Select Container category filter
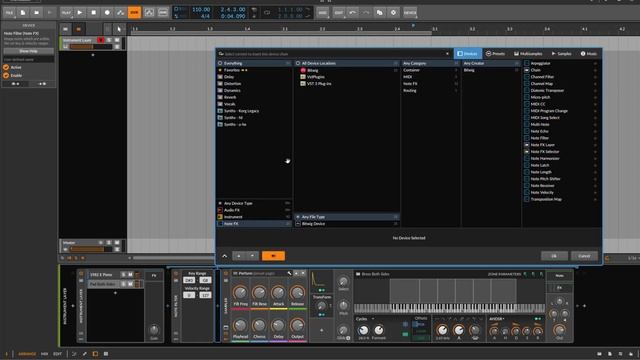640x360 pixels. point(431,70)
